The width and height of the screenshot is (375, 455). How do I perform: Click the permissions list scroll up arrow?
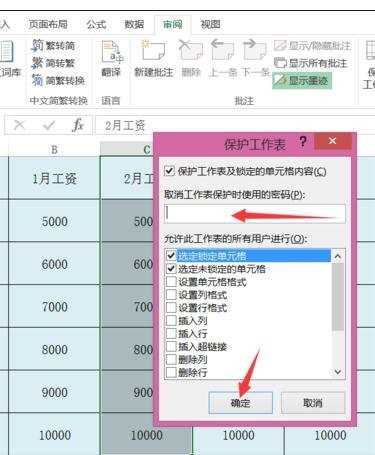338,256
